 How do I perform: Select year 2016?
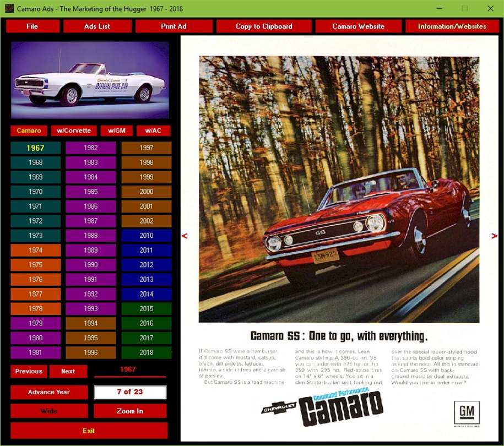click(147, 323)
